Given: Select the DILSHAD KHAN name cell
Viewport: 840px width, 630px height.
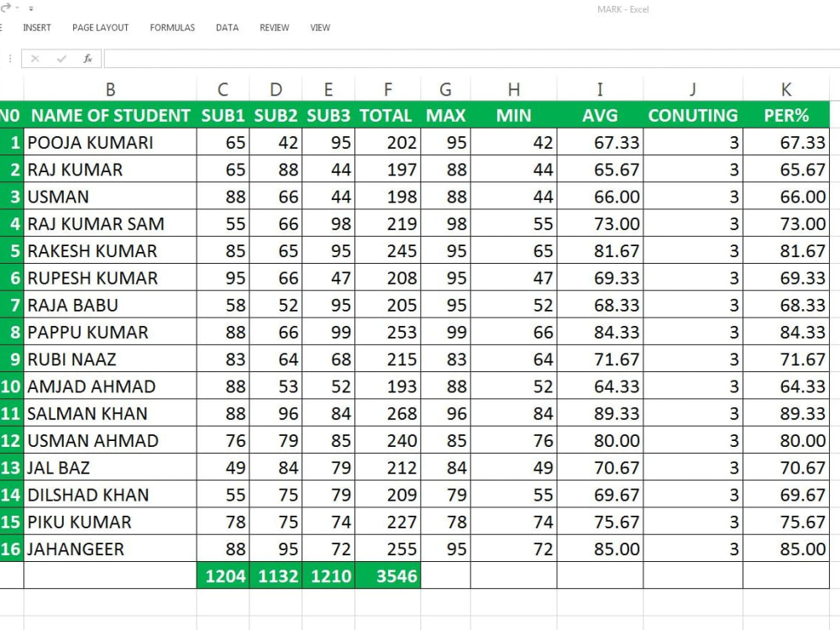Looking at the screenshot, I should [x=110, y=495].
